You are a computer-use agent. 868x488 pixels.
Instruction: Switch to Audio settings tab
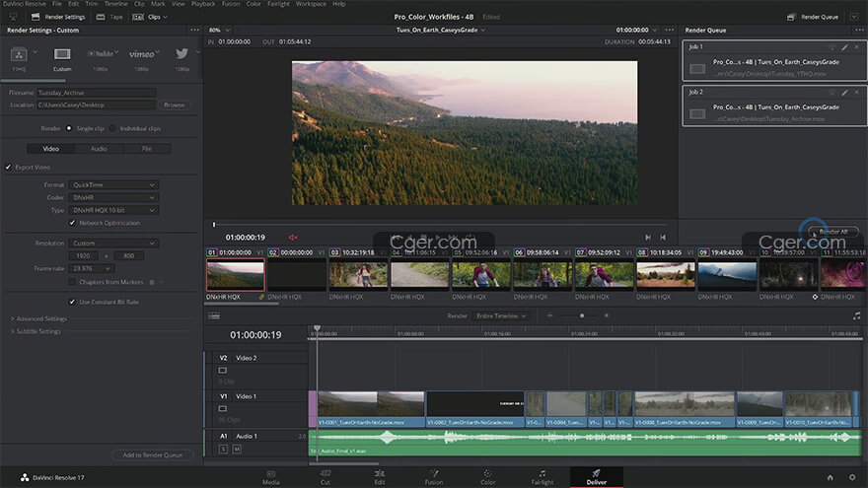point(99,149)
